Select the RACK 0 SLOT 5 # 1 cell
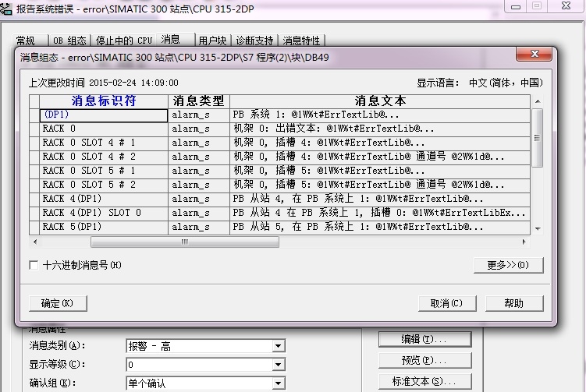586x392 pixels. click(104, 171)
